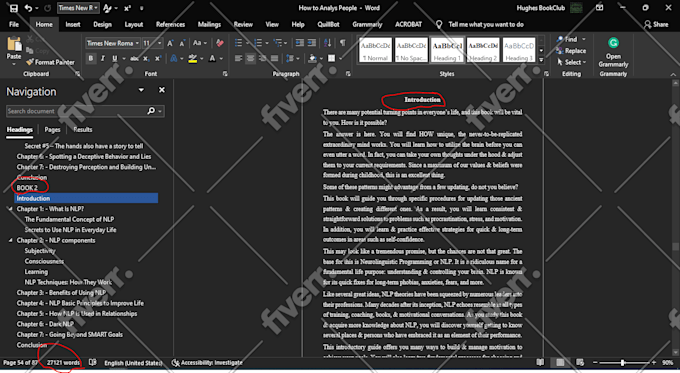Apply the font color
This screenshot has width=680, height=373.
click(212, 58)
